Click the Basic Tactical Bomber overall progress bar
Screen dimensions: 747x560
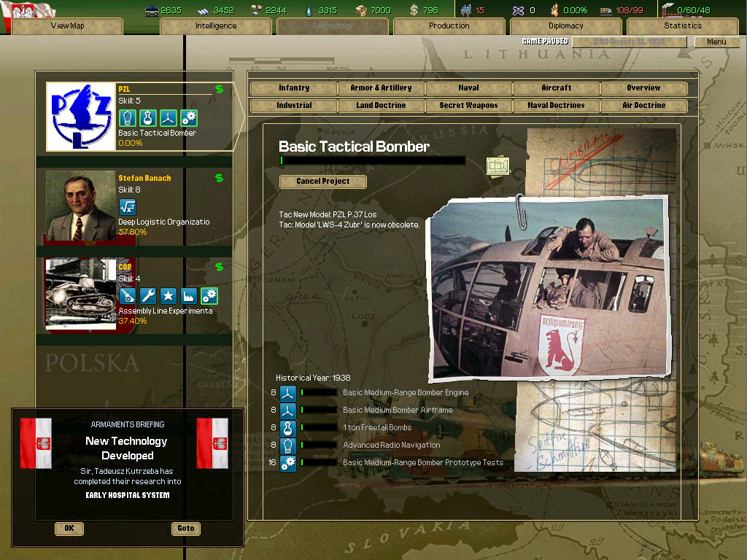coord(372,160)
